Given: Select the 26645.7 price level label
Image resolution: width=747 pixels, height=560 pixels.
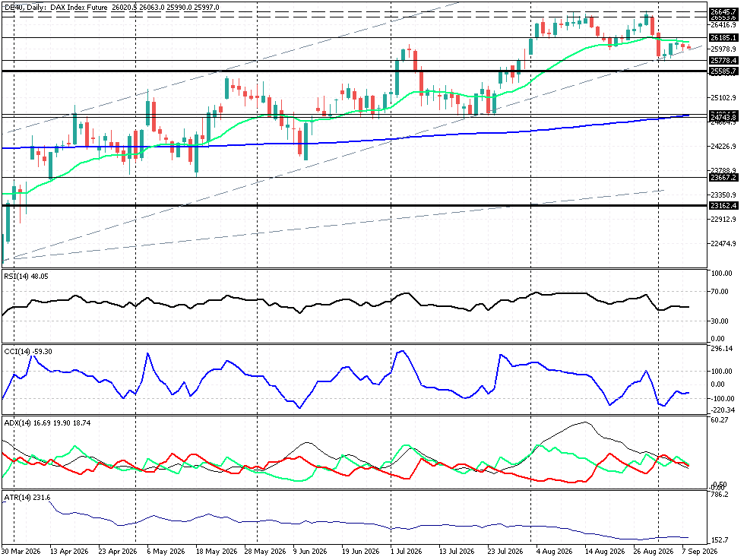Looking at the screenshot, I should coord(723,11).
